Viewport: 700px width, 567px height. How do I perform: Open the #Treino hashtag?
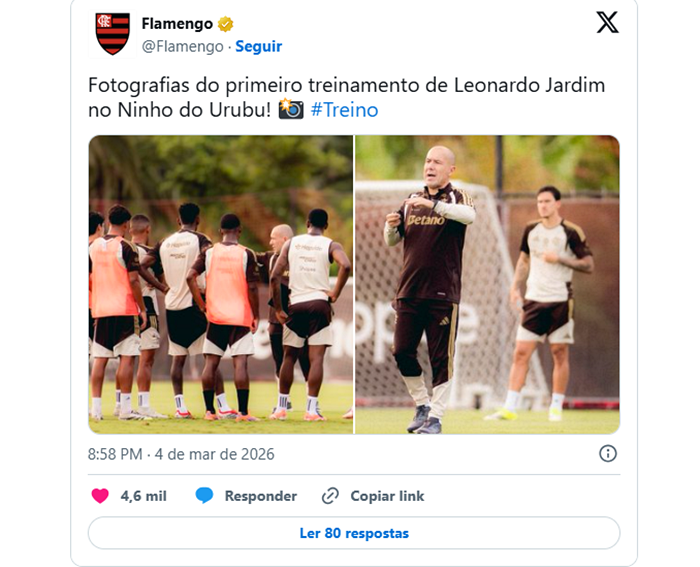click(x=344, y=110)
